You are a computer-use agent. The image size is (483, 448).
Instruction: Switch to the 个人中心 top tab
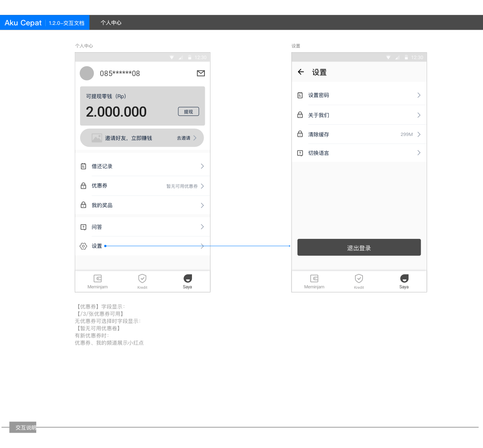pos(111,23)
